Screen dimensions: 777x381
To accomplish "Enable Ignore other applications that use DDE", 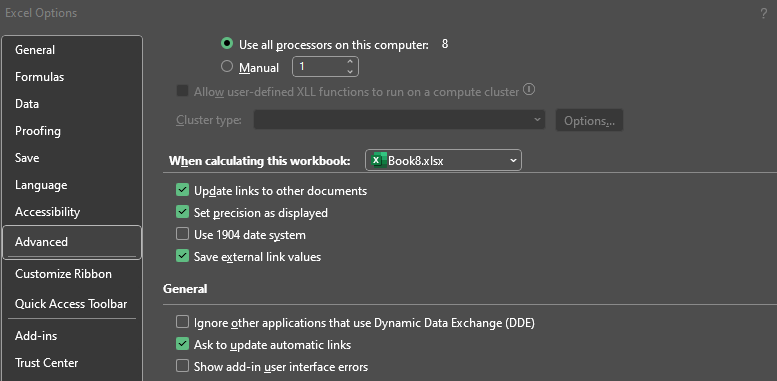I will (x=182, y=323).
